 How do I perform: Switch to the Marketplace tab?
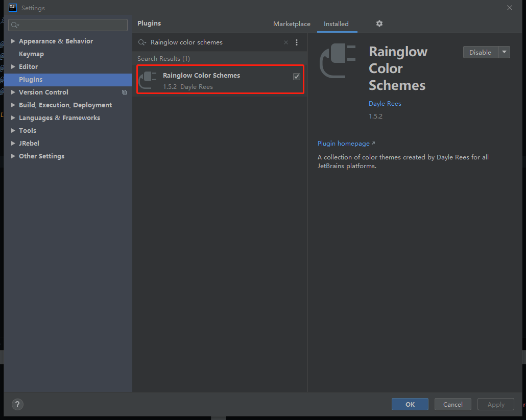click(292, 24)
